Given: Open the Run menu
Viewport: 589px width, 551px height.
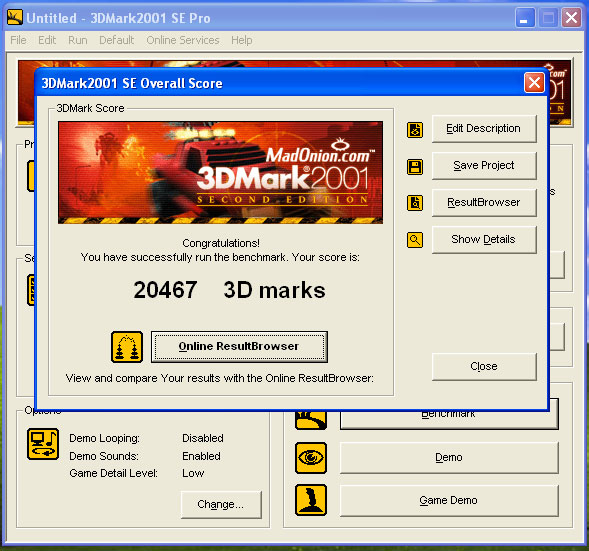Looking at the screenshot, I should (x=78, y=40).
